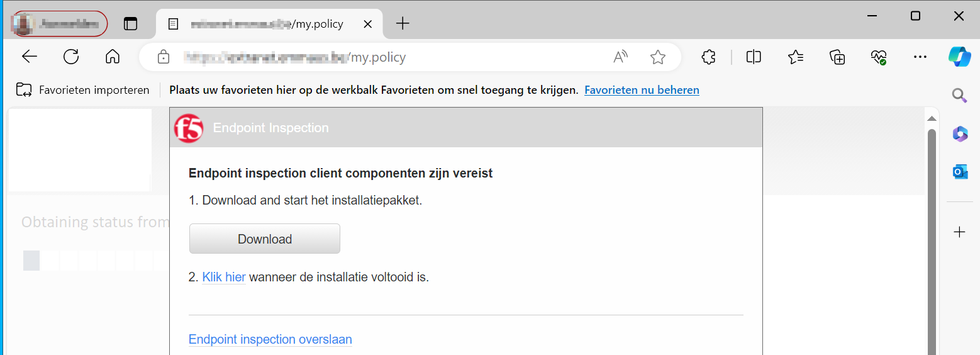Image resolution: width=980 pixels, height=355 pixels.
Task: Refresh the current page
Action: coord(71,57)
